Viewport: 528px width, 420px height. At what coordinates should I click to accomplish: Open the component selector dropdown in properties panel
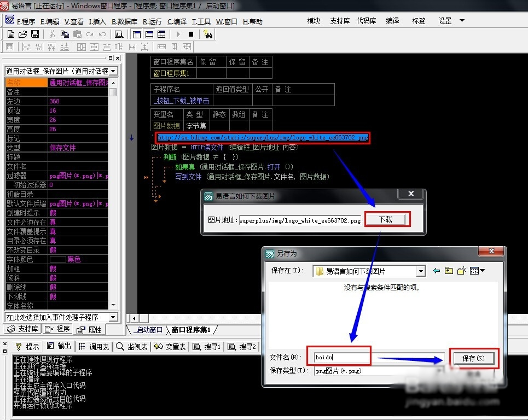point(113,71)
